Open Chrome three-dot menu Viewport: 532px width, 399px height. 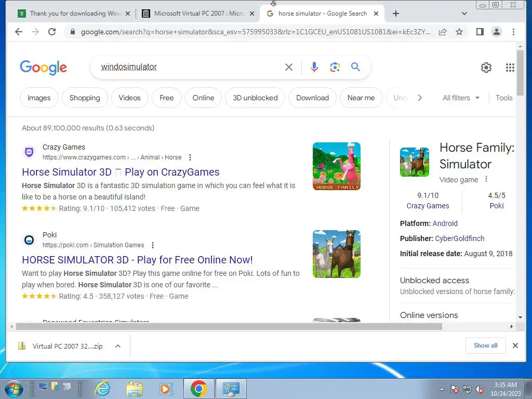514,32
